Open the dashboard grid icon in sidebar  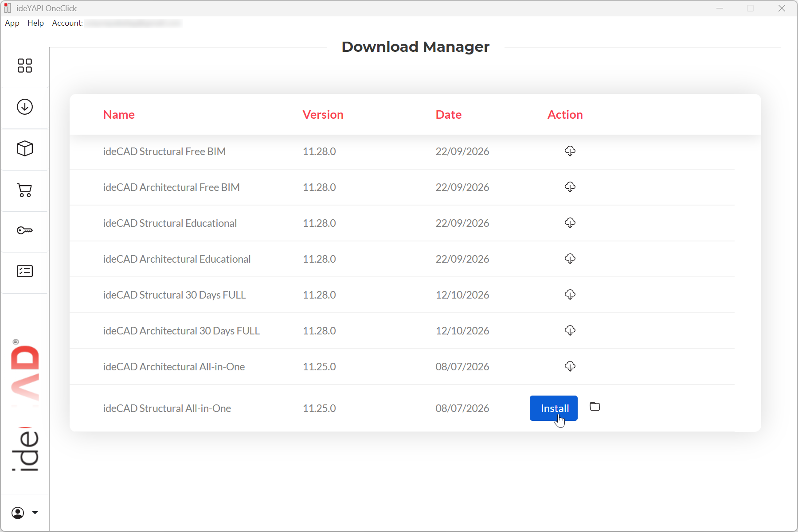click(25, 66)
